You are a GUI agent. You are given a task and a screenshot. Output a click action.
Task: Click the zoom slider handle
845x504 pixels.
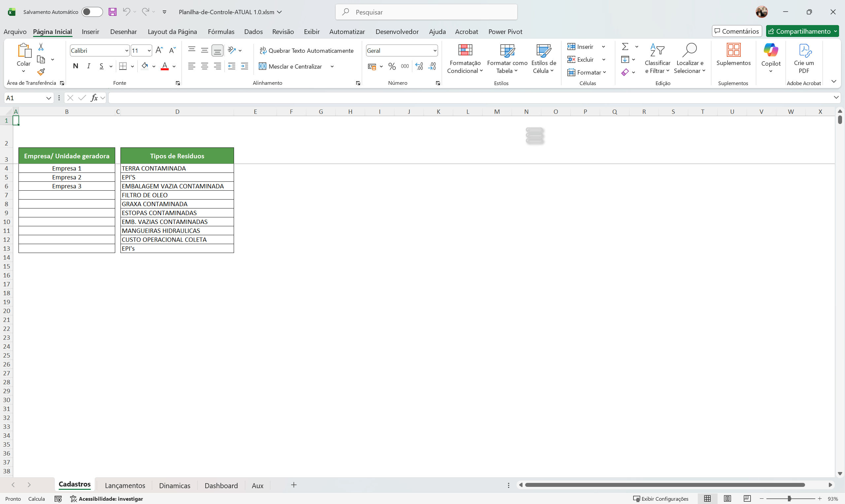coord(789,499)
